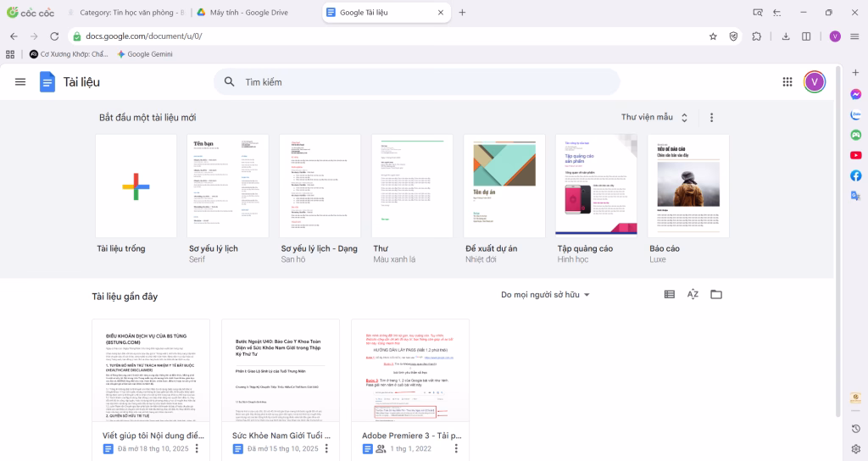Open the Google account avatar menu

tap(815, 82)
